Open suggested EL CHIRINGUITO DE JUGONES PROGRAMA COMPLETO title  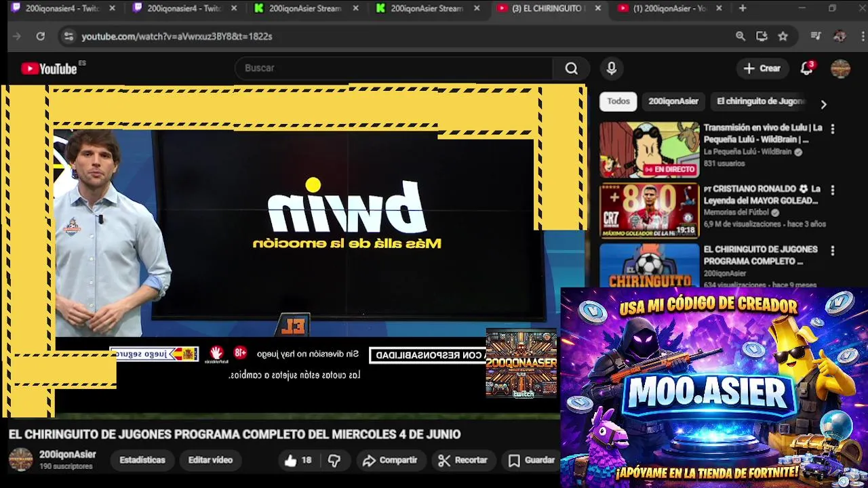[760, 255]
